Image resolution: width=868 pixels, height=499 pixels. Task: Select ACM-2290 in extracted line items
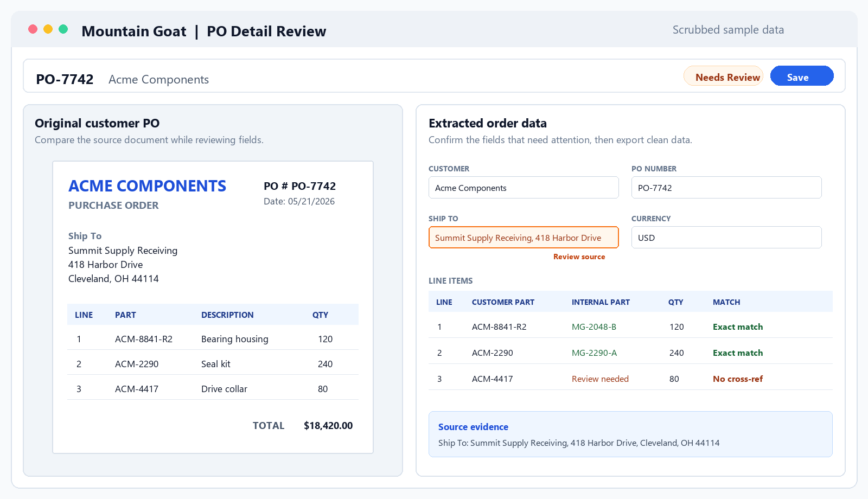(492, 353)
